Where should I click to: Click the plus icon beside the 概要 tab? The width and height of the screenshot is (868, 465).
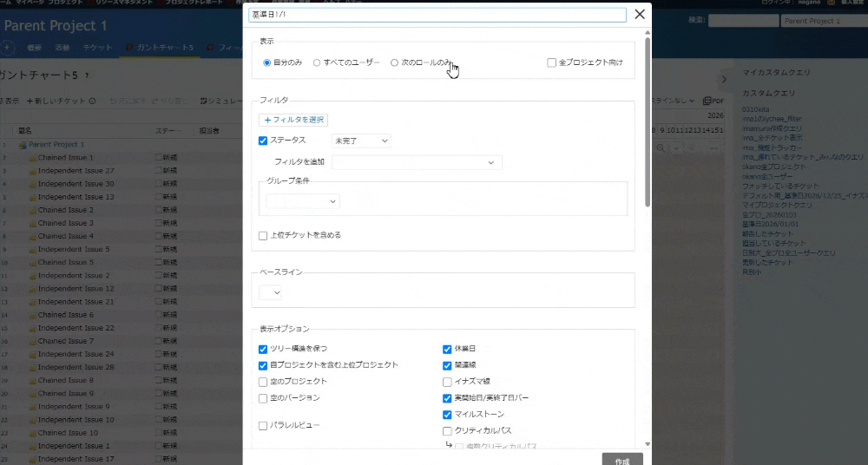pyautogui.click(x=8, y=46)
